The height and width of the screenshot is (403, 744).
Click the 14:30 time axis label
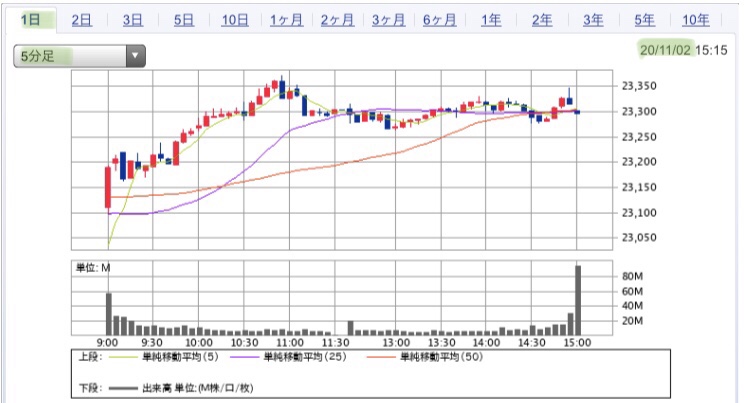coord(531,343)
